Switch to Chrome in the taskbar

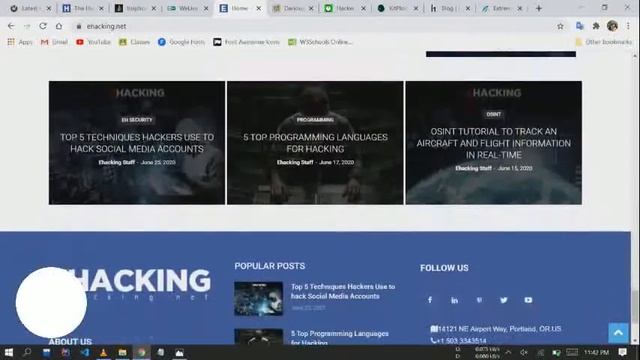(x=141, y=352)
